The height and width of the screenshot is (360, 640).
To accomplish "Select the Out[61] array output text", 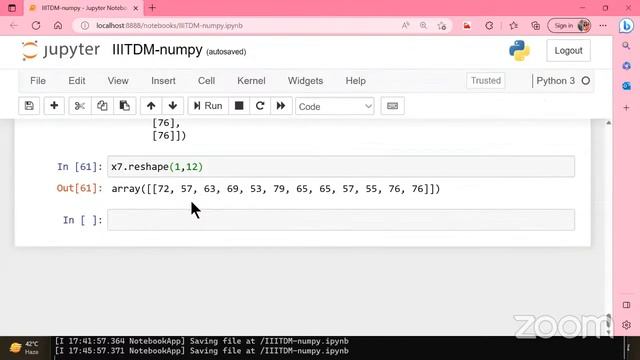I will pyautogui.click(x=276, y=189).
